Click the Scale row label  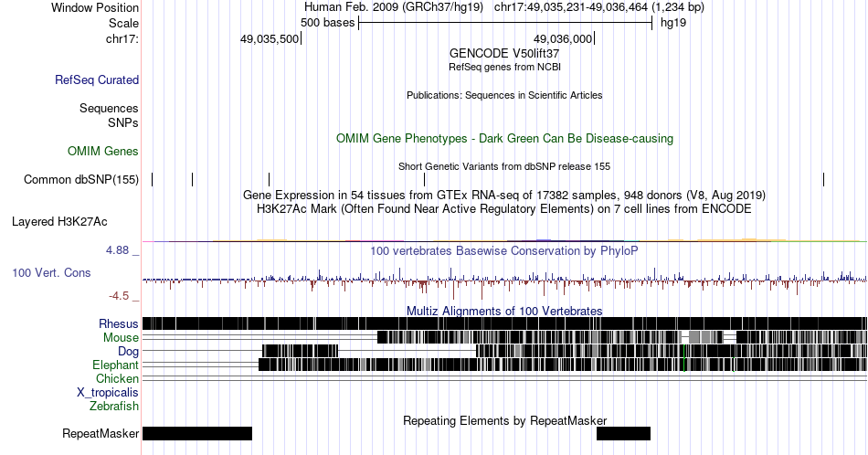click(x=124, y=23)
